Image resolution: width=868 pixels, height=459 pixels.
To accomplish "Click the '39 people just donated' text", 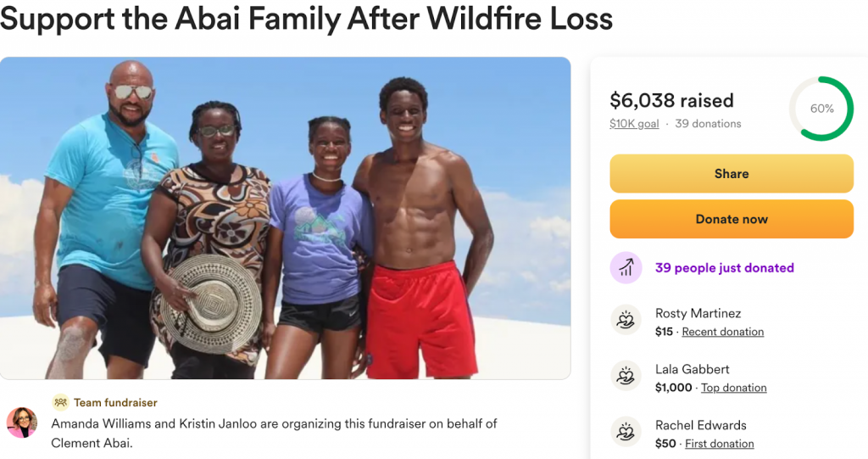I will [x=724, y=268].
